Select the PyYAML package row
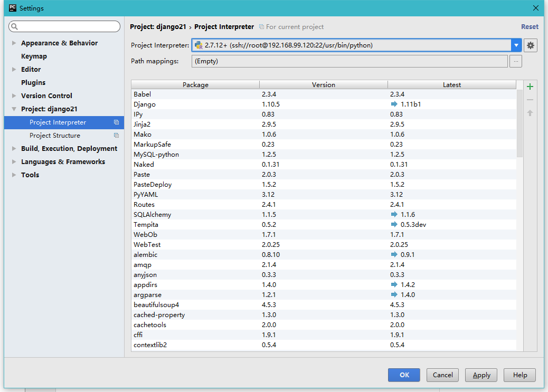 click(x=324, y=195)
